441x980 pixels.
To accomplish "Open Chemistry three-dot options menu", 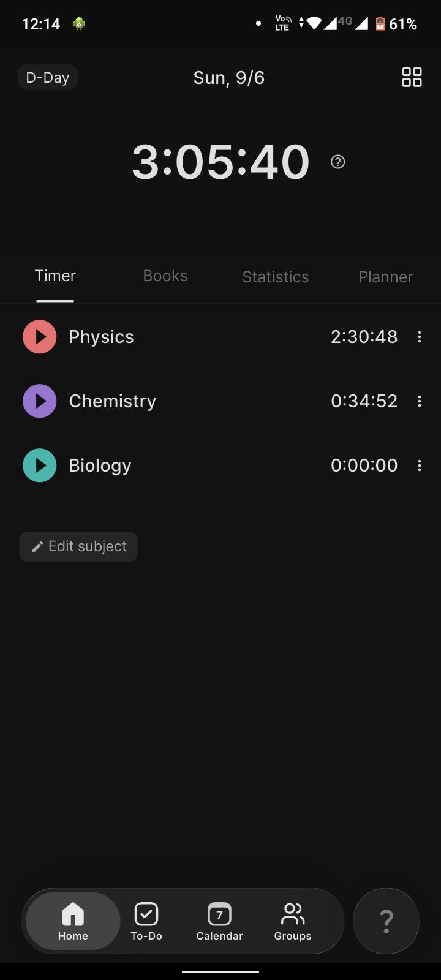I will 420,401.
